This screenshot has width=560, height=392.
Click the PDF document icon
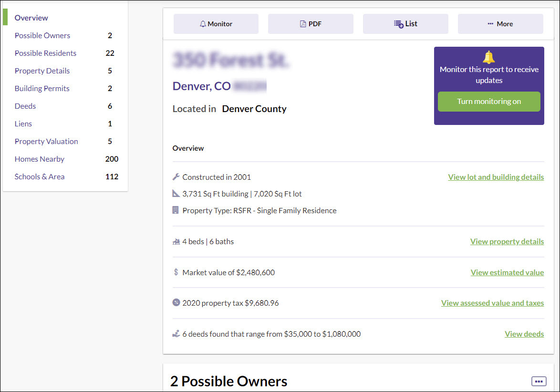(303, 24)
